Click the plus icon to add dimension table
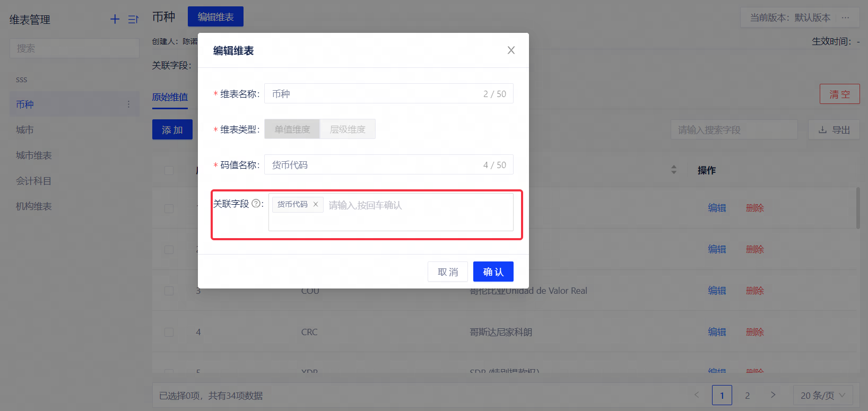The width and height of the screenshot is (868, 411). (x=115, y=20)
